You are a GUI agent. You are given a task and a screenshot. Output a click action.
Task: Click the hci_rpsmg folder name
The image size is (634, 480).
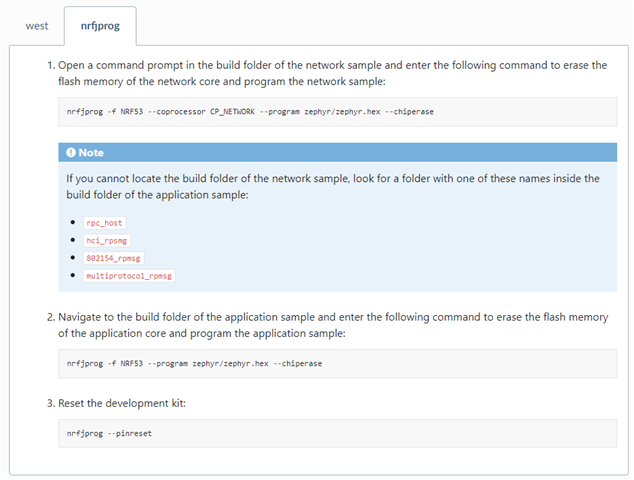[x=107, y=241]
